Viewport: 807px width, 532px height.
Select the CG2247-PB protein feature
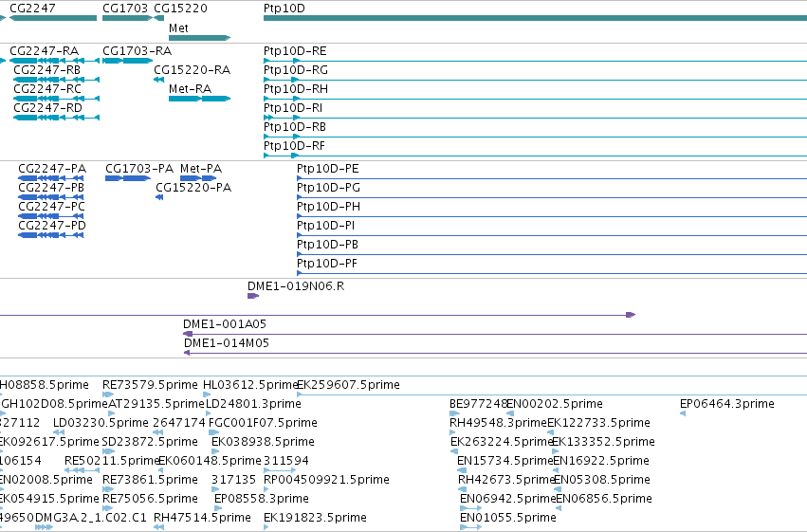(51, 197)
